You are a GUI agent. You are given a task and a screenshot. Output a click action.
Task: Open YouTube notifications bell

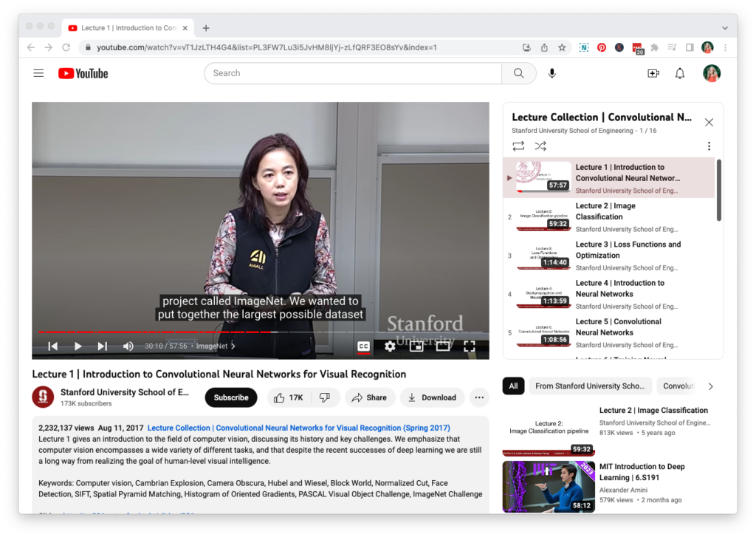pos(680,73)
